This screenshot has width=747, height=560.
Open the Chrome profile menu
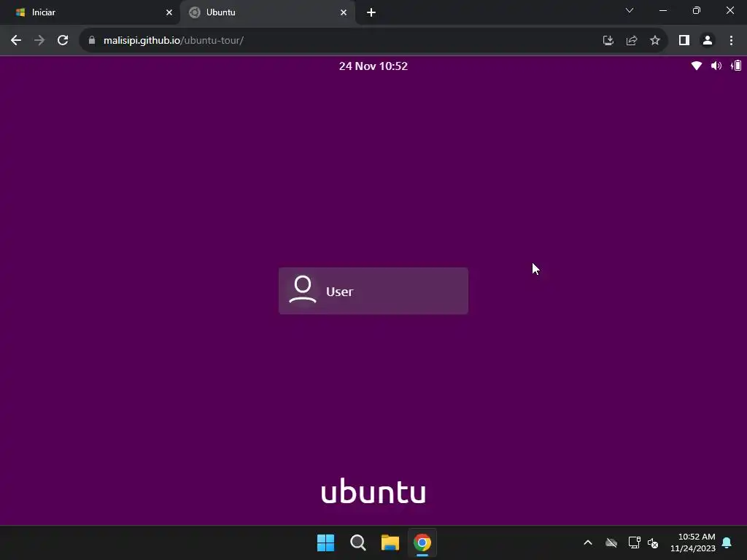coord(708,41)
